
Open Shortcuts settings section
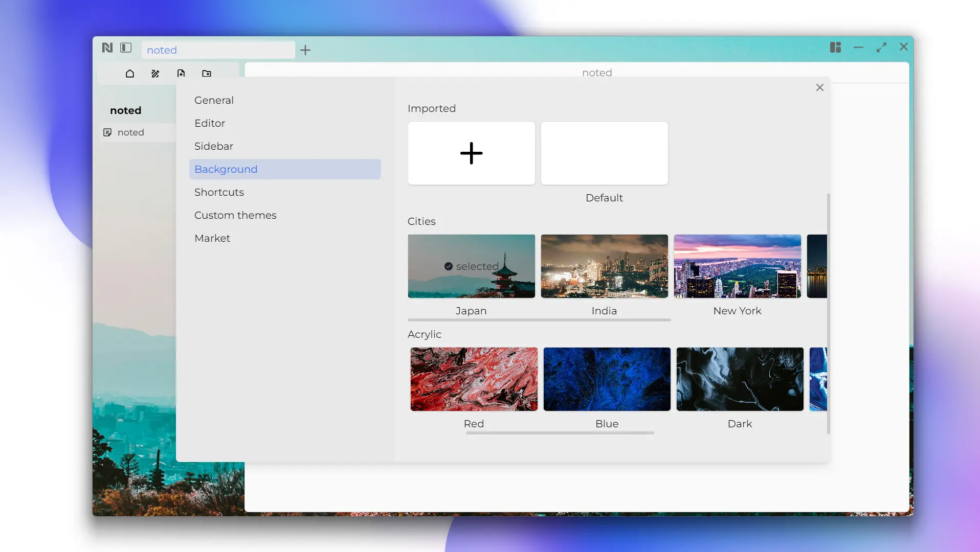tap(285, 192)
